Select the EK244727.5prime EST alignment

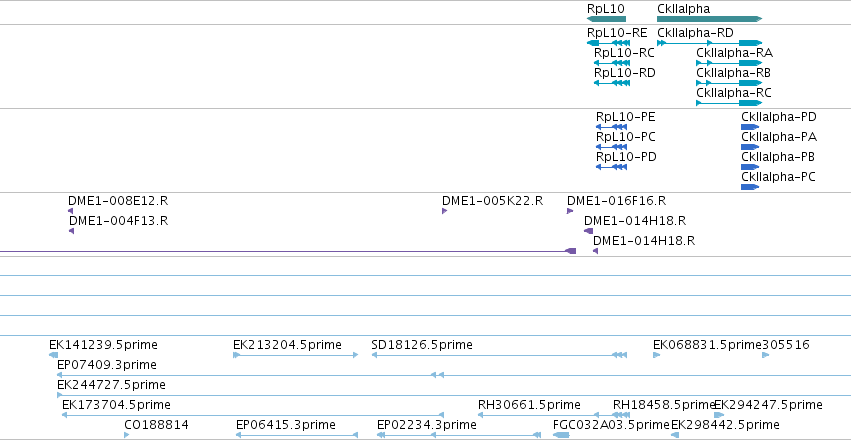pos(454,395)
